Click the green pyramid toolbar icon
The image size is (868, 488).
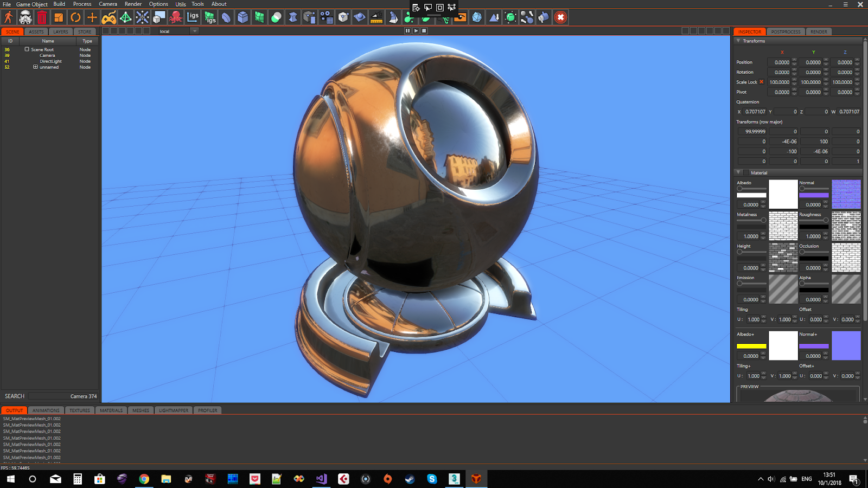[x=126, y=17]
